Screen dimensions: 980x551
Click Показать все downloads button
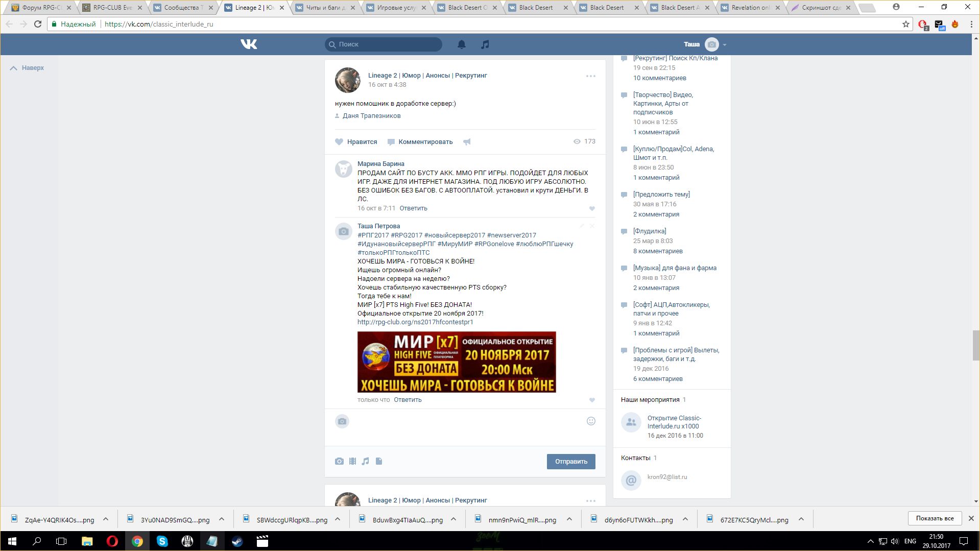pyautogui.click(x=935, y=518)
